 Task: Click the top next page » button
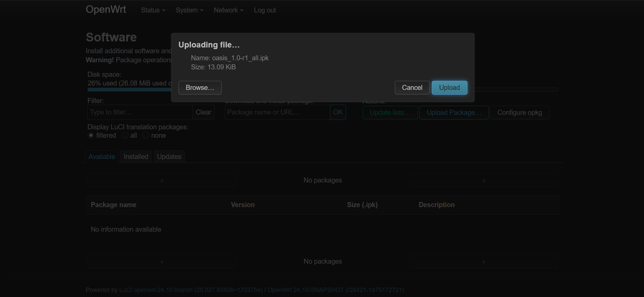(484, 180)
